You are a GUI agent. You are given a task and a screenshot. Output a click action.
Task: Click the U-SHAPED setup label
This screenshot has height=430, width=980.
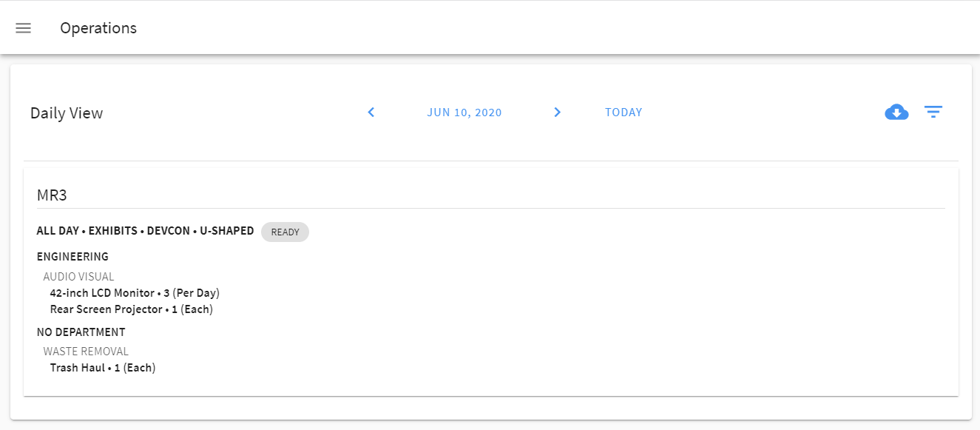pos(226,231)
